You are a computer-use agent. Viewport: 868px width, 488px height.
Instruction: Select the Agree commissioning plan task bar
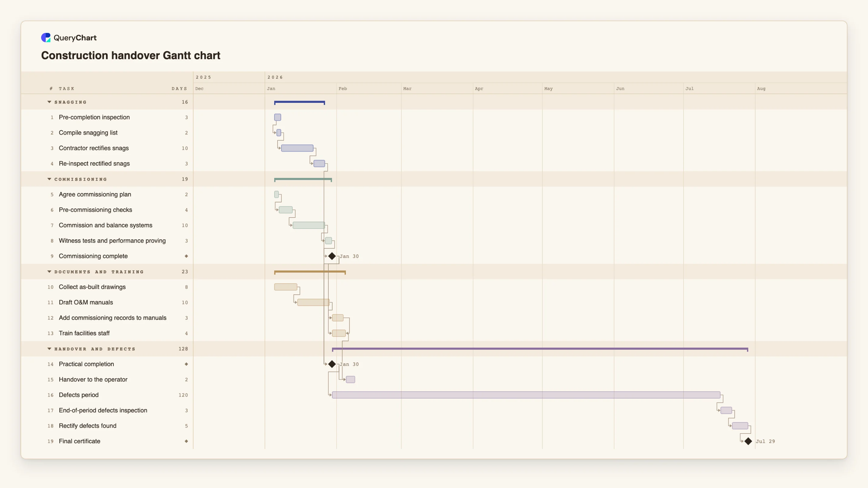276,194
